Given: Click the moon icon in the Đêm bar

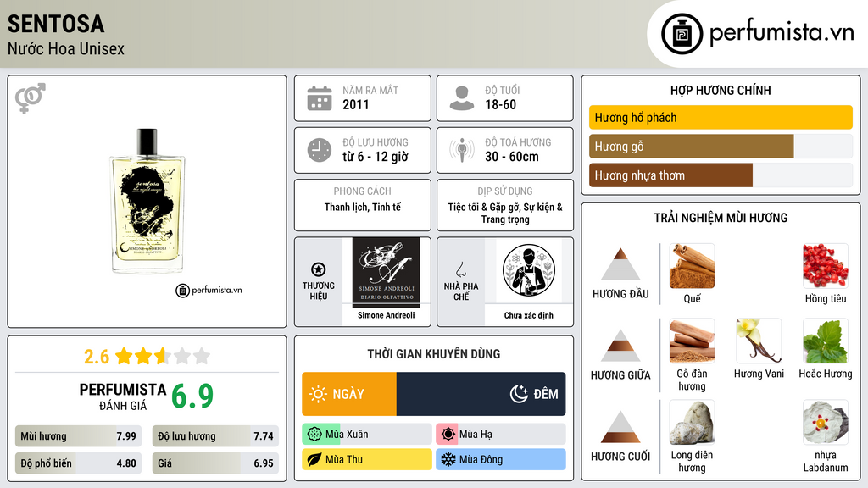Looking at the screenshot, I should coord(519,394).
